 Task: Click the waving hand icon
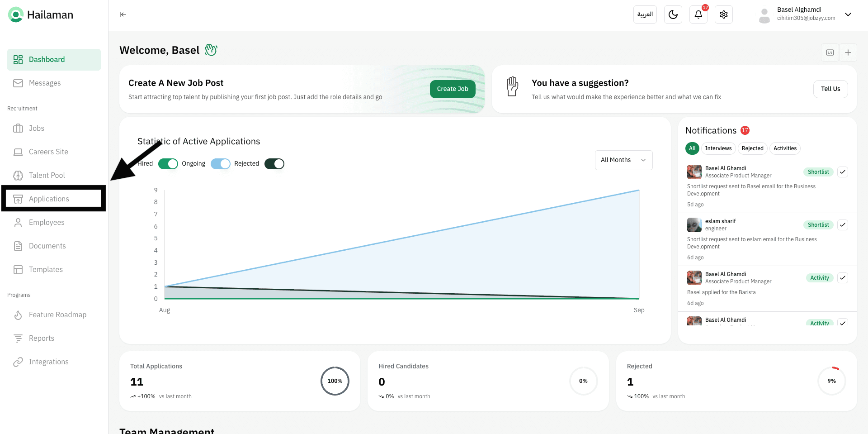(x=211, y=50)
